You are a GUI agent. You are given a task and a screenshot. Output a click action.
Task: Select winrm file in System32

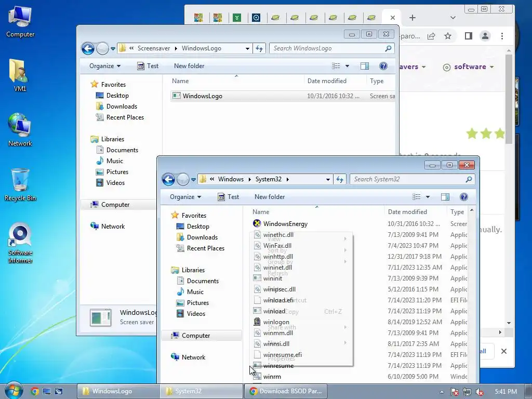coord(272,377)
